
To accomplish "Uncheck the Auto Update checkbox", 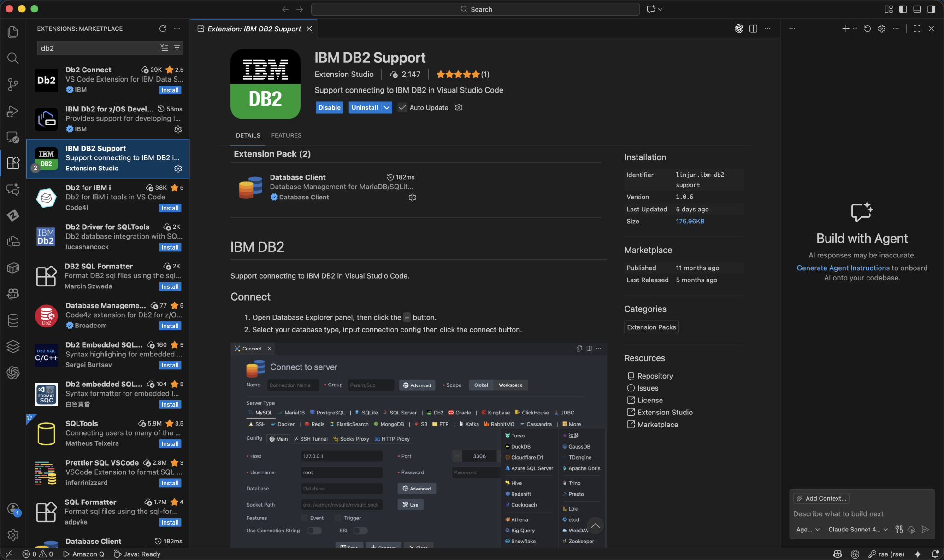I will coord(402,107).
